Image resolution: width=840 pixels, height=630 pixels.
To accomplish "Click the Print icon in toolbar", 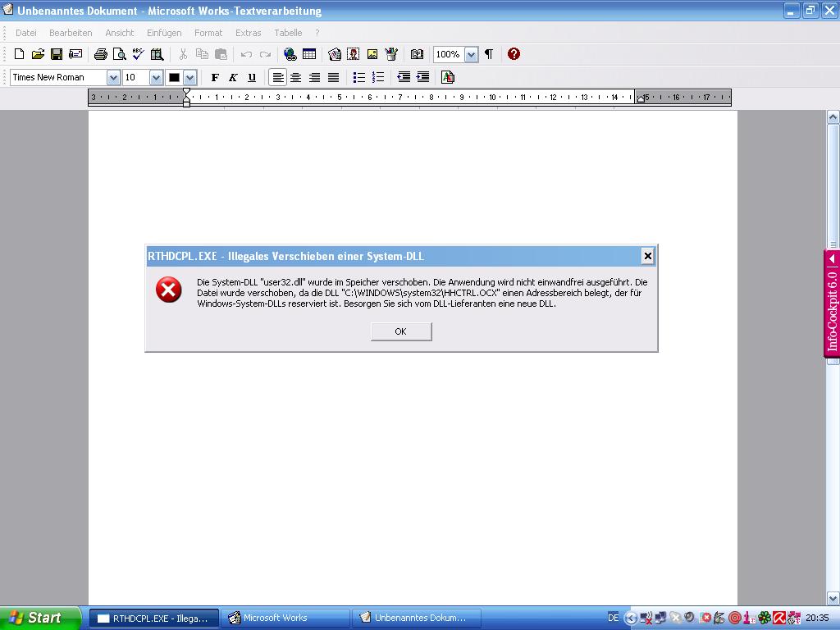I will click(100, 54).
